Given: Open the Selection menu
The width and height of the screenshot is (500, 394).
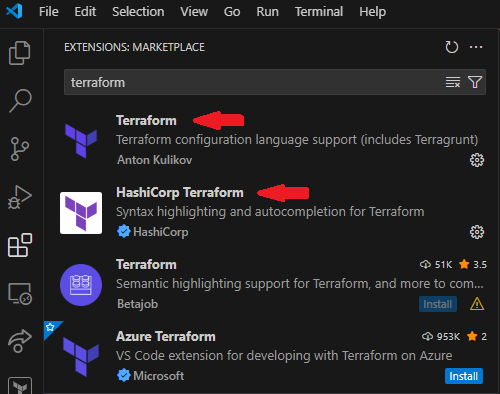Looking at the screenshot, I should (x=138, y=12).
